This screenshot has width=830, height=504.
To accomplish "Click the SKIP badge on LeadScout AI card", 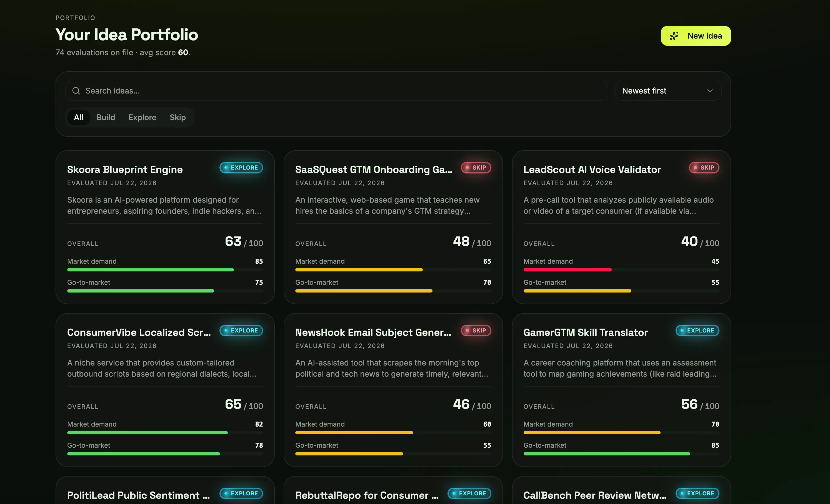I will click(x=704, y=168).
